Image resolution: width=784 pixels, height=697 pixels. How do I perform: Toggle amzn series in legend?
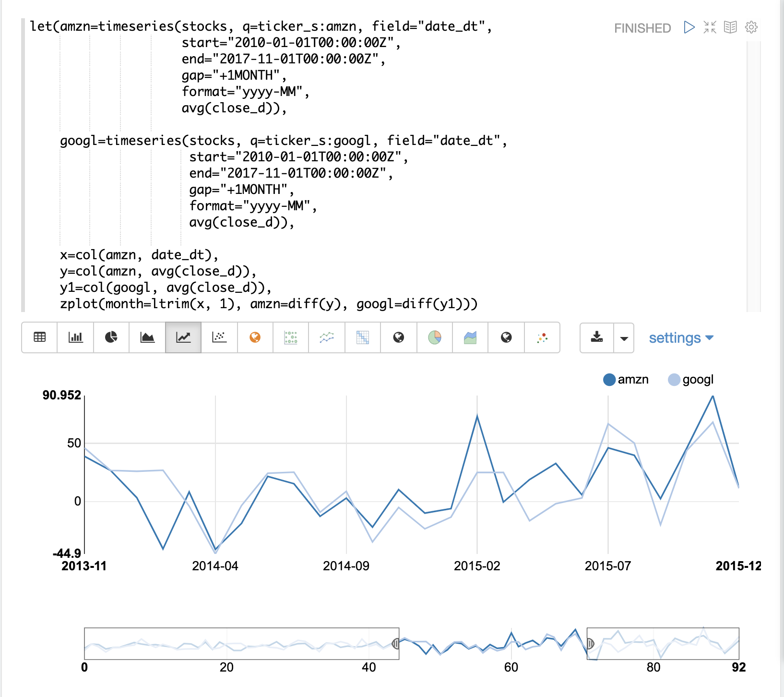626,380
